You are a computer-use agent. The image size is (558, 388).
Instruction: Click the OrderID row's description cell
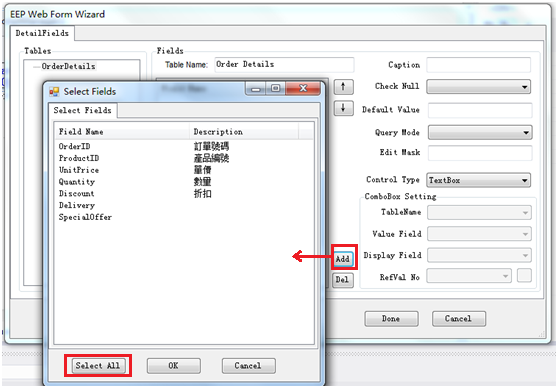(x=211, y=146)
